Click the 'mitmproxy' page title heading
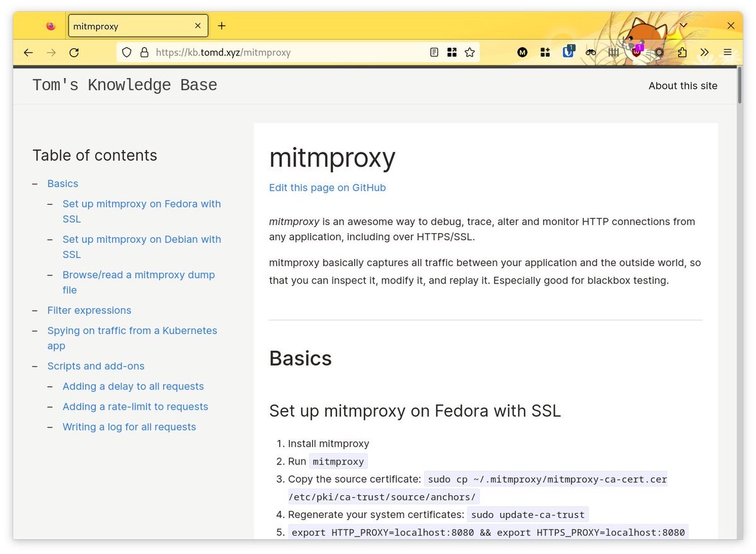This screenshot has width=756, height=554. click(x=332, y=158)
